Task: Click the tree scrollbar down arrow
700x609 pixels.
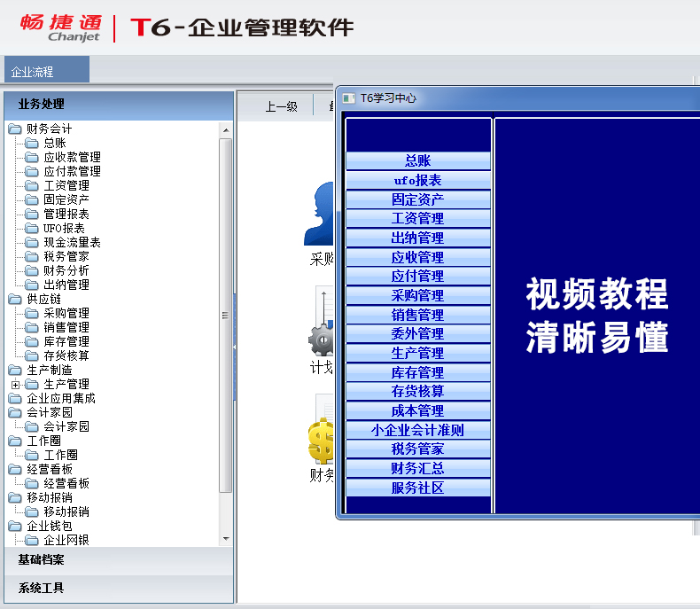Action: pyautogui.click(x=225, y=539)
